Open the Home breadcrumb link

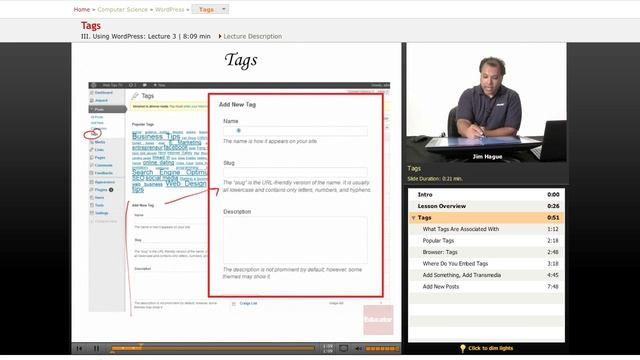click(82, 9)
